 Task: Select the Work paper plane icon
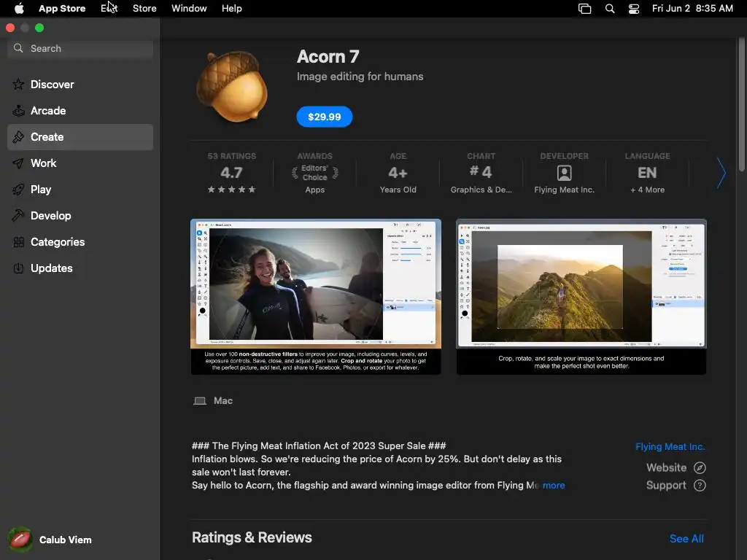pos(18,163)
